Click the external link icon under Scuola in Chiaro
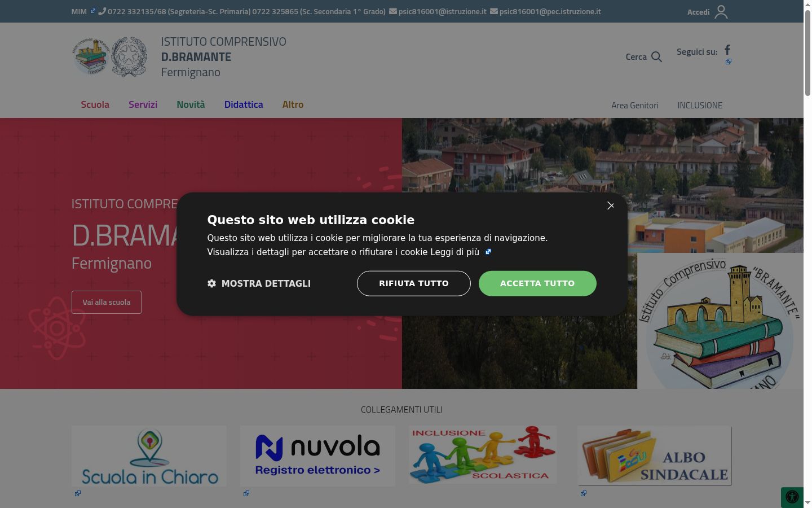This screenshot has height=508, width=812. 78,493
